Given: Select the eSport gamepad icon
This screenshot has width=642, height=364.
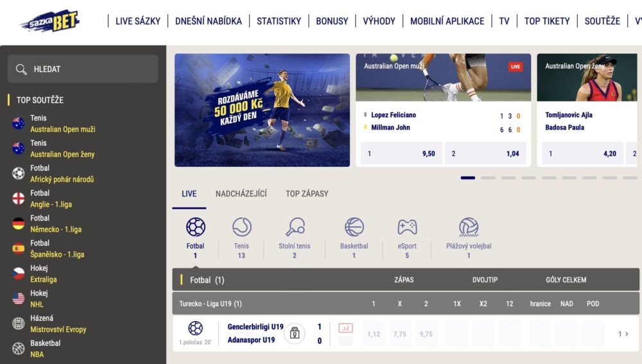Looking at the screenshot, I should [x=407, y=227].
